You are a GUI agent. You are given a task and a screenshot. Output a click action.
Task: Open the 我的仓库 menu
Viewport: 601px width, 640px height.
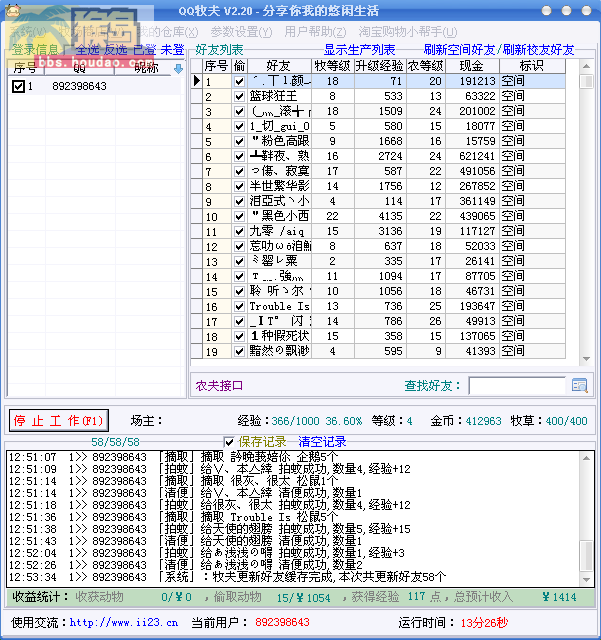tap(167, 31)
